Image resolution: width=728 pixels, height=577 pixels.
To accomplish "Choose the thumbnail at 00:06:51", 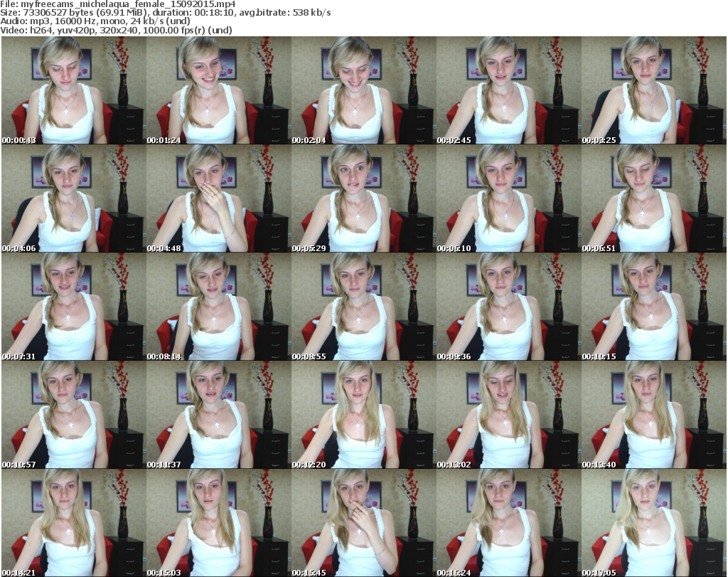I will [654, 198].
